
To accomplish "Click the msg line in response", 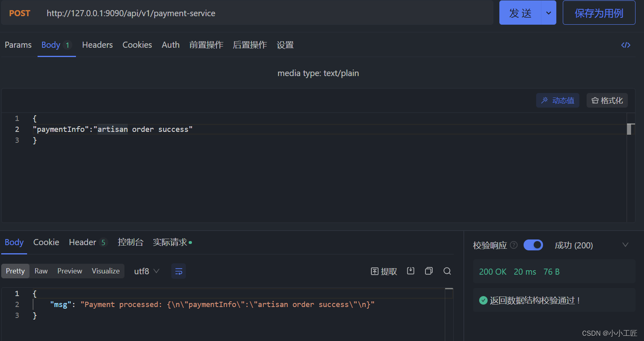I will tap(212, 305).
